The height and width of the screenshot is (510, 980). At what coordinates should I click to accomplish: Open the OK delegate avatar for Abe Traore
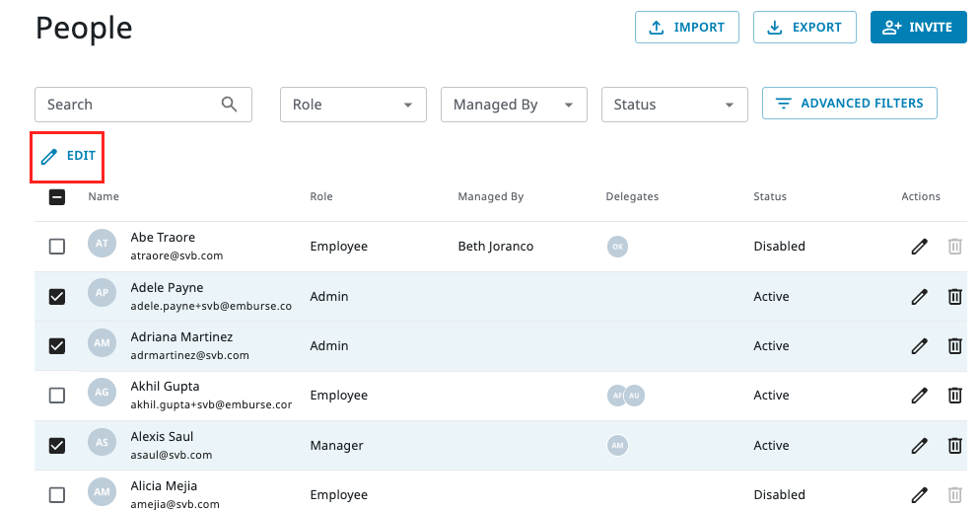pyautogui.click(x=617, y=247)
